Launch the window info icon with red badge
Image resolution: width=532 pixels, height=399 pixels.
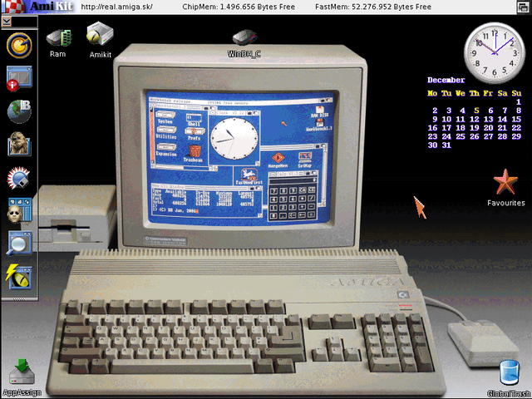[x=19, y=78]
